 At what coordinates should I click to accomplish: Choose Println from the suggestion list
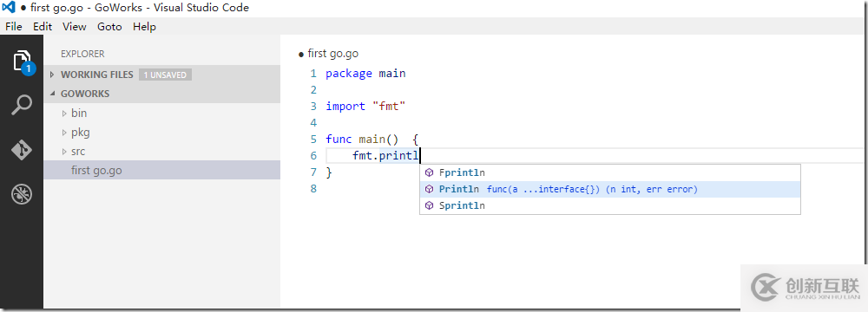pos(610,189)
